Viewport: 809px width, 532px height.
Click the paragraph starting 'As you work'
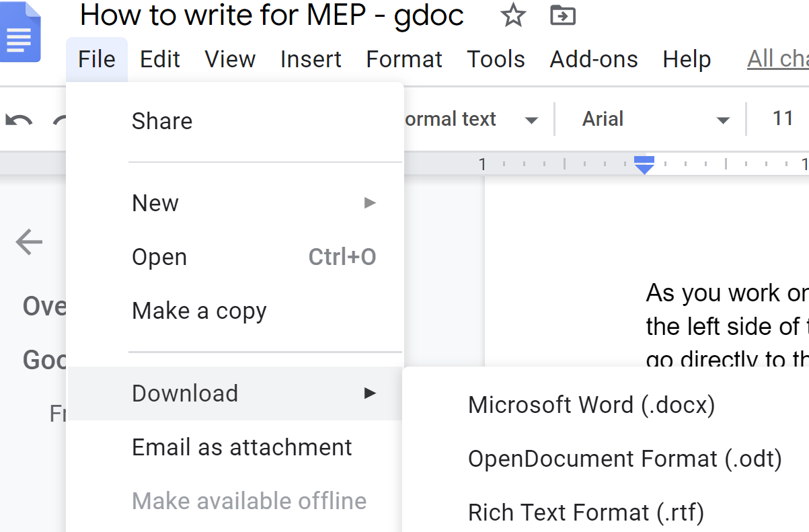[x=727, y=326]
